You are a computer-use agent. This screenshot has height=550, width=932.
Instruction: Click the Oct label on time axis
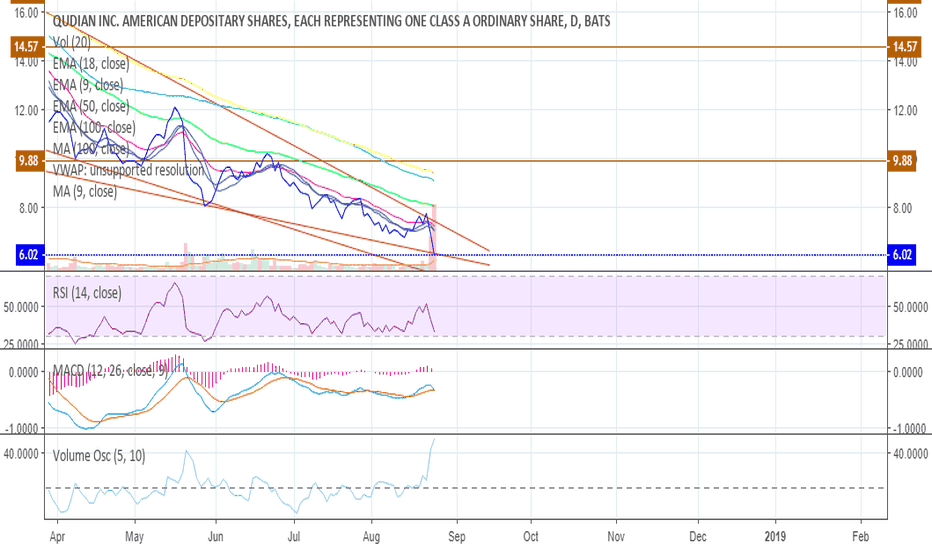click(x=531, y=536)
